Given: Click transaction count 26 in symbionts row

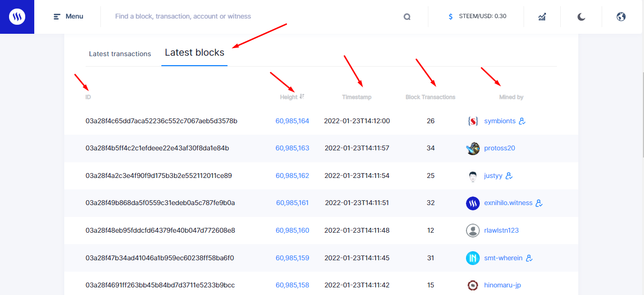Looking at the screenshot, I should click(x=431, y=121).
